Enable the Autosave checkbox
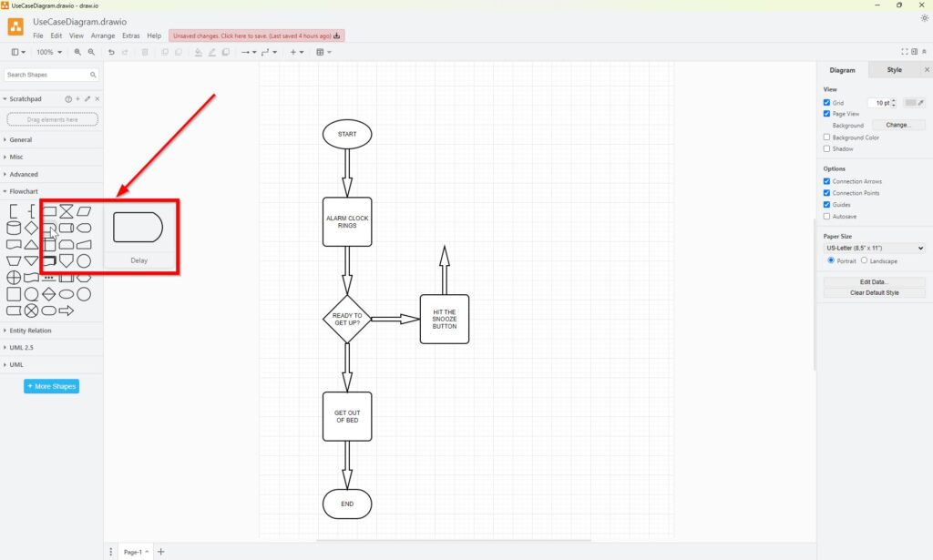Image resolution: width=933 pixels, height=560 pixels. coord(826,217)
